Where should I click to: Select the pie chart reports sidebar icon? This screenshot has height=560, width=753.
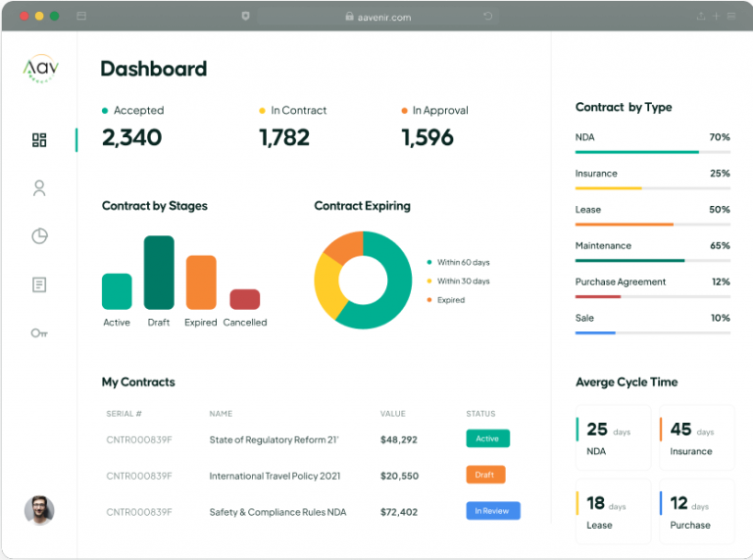coord(39,236)
